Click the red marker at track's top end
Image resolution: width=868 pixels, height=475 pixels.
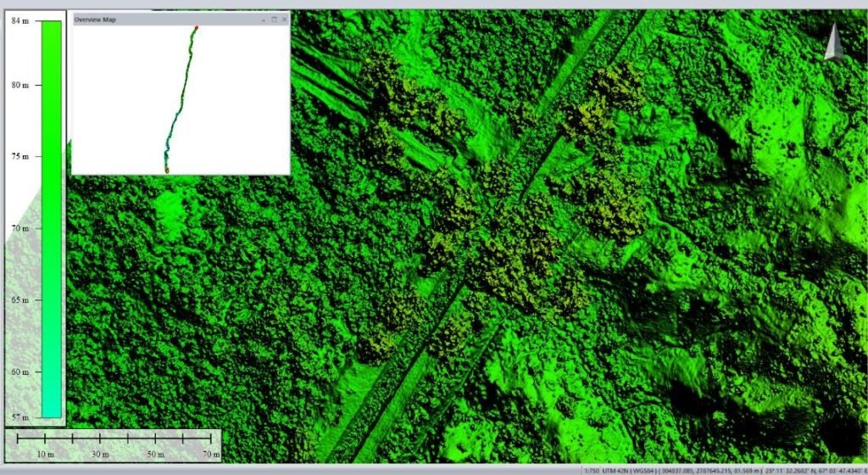coord(196,28)
